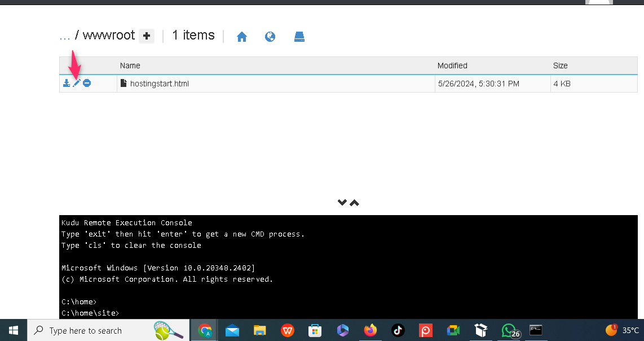The width and height of the screenshot is (644, 341).
Task: Delete hostingstart.html using the minus icon
Action: coord(87,83)
